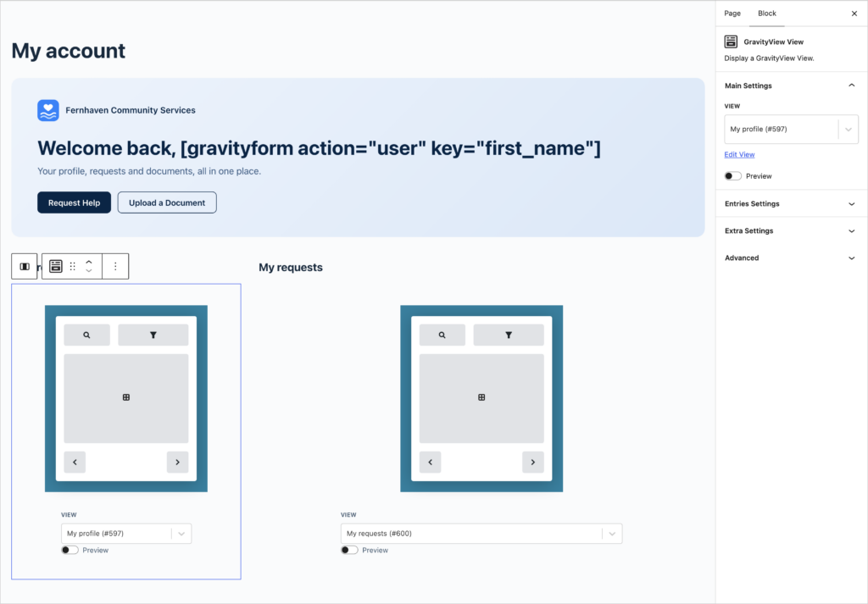Open the sidebar View dropdown My profile (#597)
The height and width of the screenshot is (604, 868).
(x=791, y=130)
